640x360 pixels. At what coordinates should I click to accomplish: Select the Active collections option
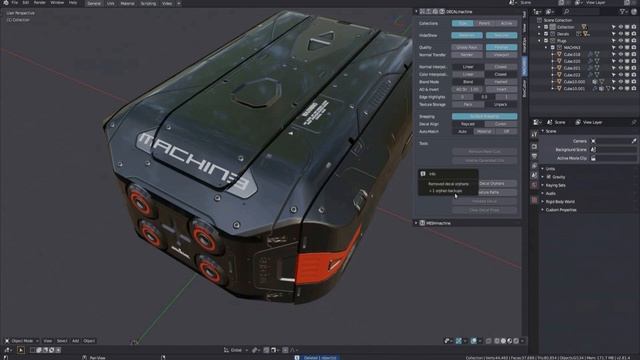(x=507, y=23)
